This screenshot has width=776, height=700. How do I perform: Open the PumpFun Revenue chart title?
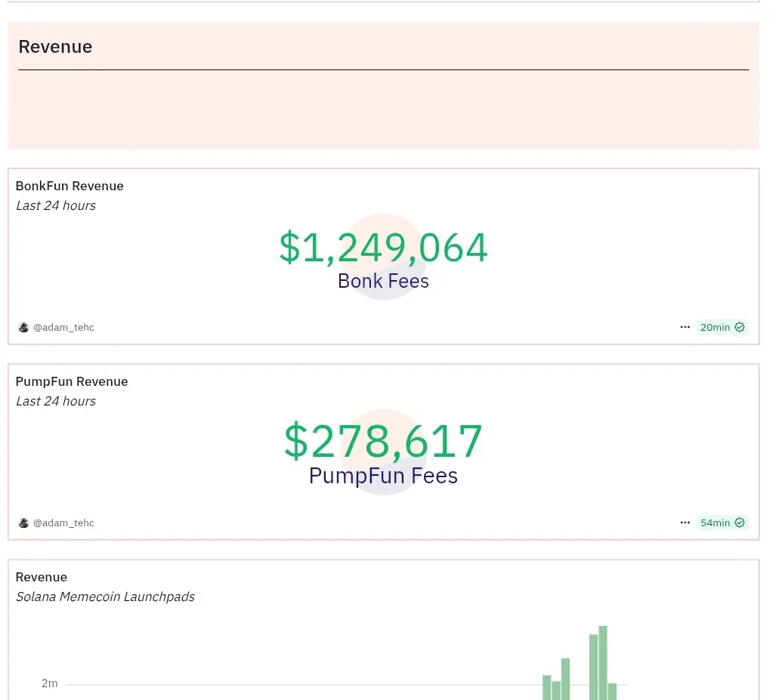[x=72, y=381]
